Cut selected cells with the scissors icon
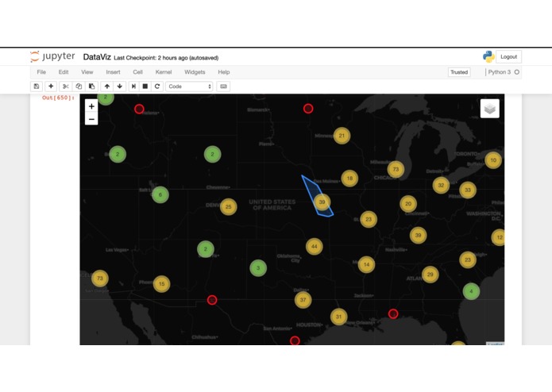The height and width of the screenshot is (392, 552). pos(65,86)
